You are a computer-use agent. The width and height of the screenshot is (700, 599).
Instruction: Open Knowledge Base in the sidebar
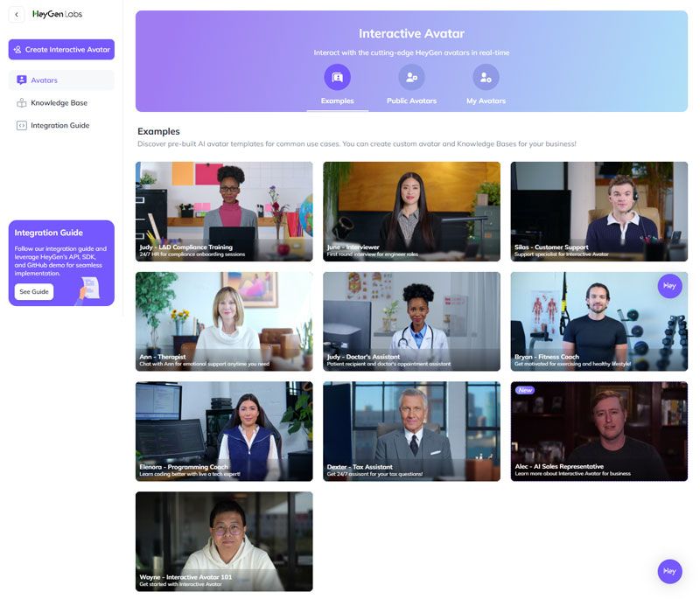point(61,103)
